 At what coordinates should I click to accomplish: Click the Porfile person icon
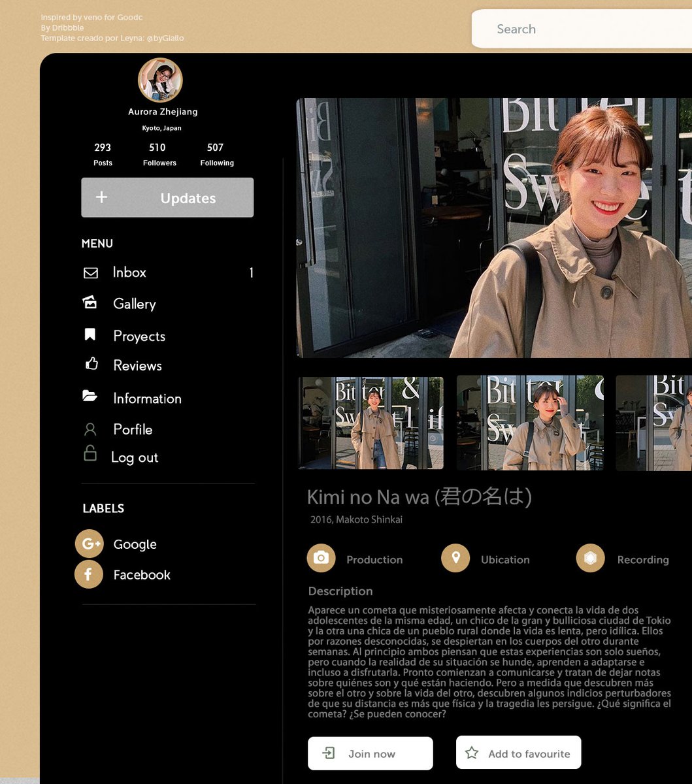point(90,429)
